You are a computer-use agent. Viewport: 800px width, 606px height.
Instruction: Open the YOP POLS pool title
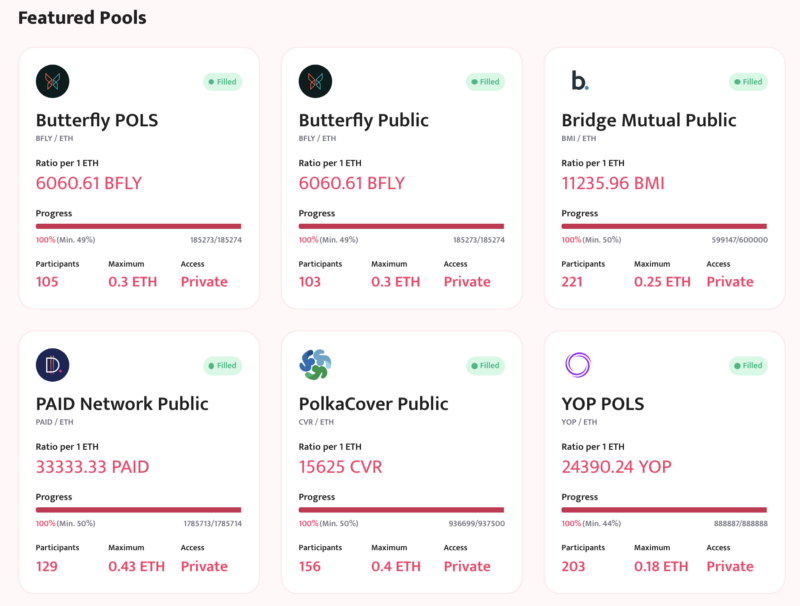click(x=616, y=404)
